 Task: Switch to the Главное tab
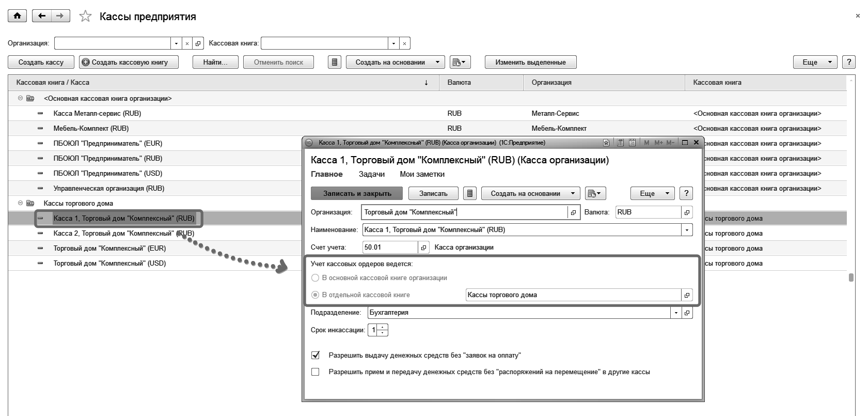pyautogui.click(x=327, y=175)
